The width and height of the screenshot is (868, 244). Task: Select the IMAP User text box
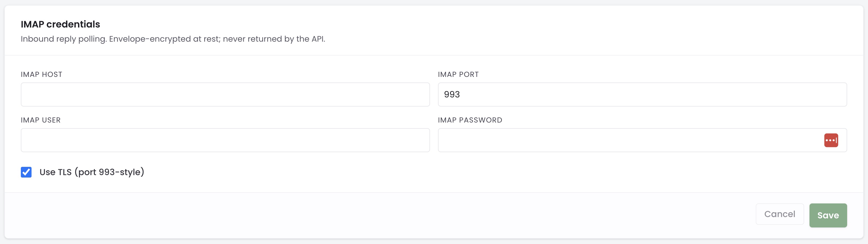(225, 140)
